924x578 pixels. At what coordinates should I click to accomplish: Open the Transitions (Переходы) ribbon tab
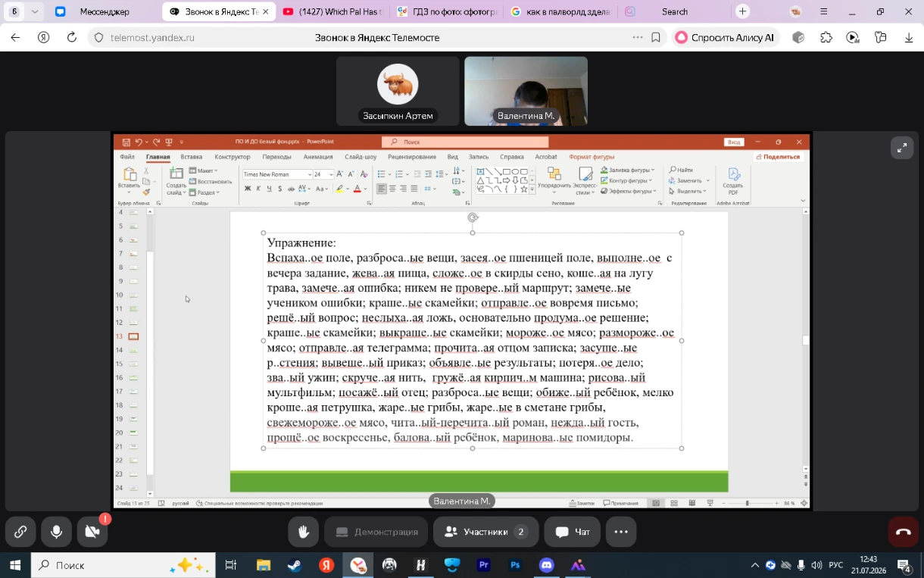click(x=276, y=157)
